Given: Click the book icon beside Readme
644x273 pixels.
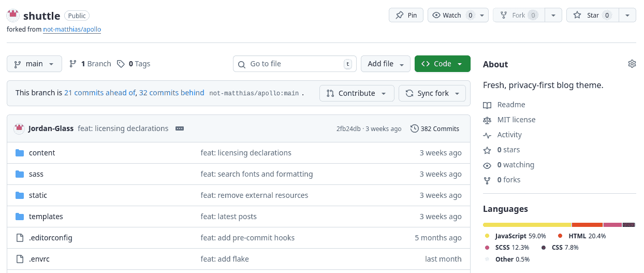Looking at the screenshot, I should coord(487,105).
